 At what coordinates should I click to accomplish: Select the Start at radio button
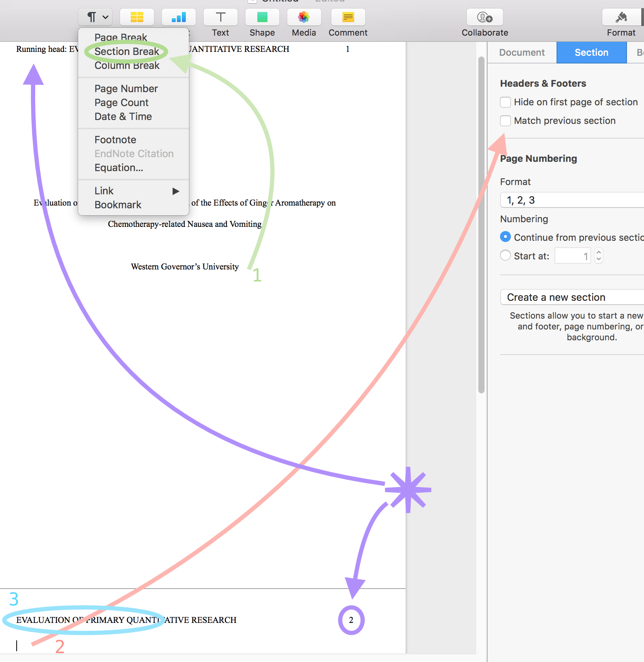tap(505, 256)
